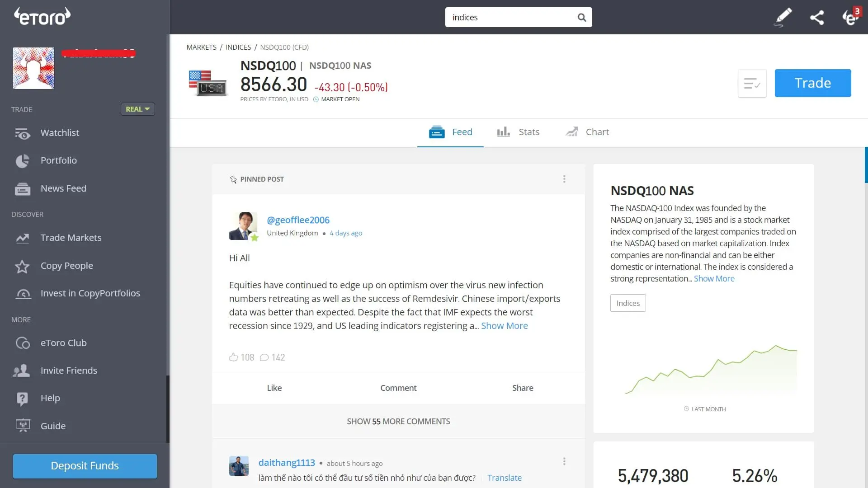Click the Trade Markets chart icon
868x488 pixels.
coord(23,238)
